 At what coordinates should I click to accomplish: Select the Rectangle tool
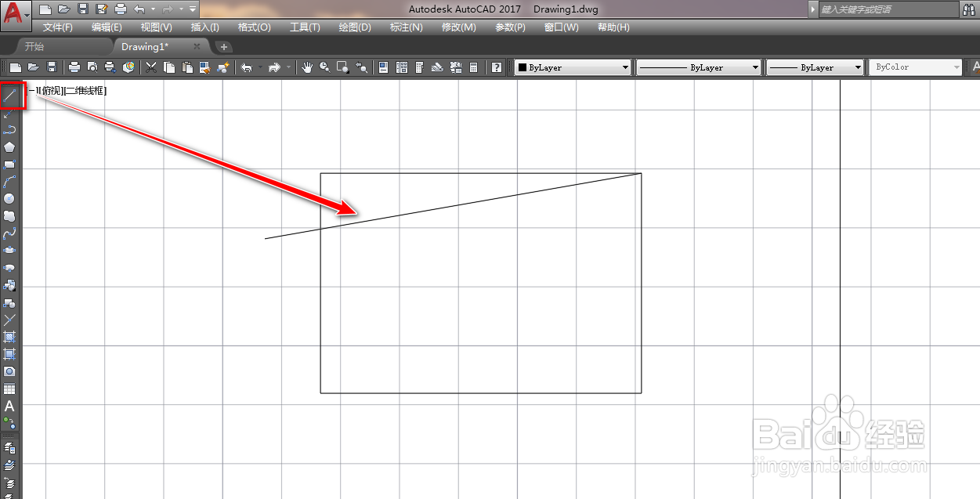9,165
